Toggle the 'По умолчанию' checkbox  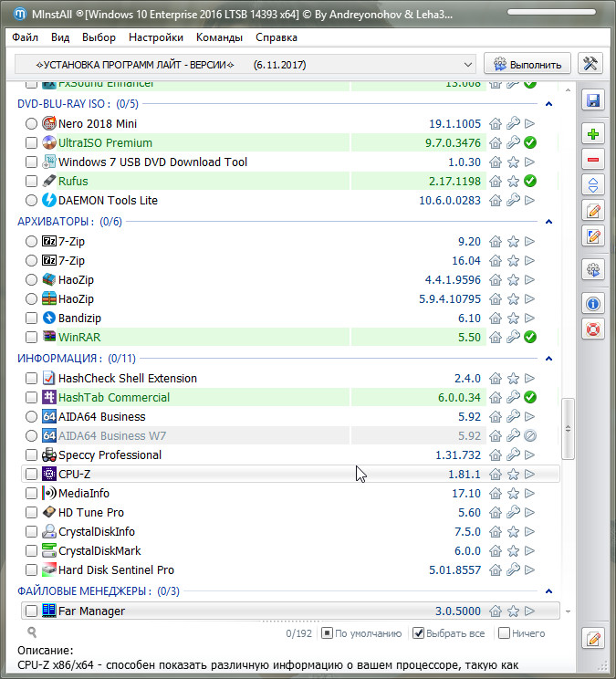tap(327, 633)
